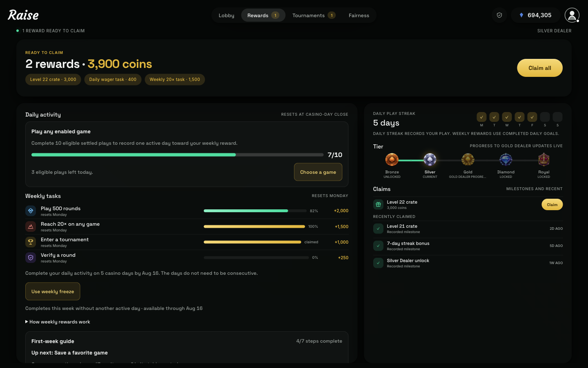The width and height of the screenshot is (588, 368).
Task: Click the Claim all button
Action: (x=540, y=68)
